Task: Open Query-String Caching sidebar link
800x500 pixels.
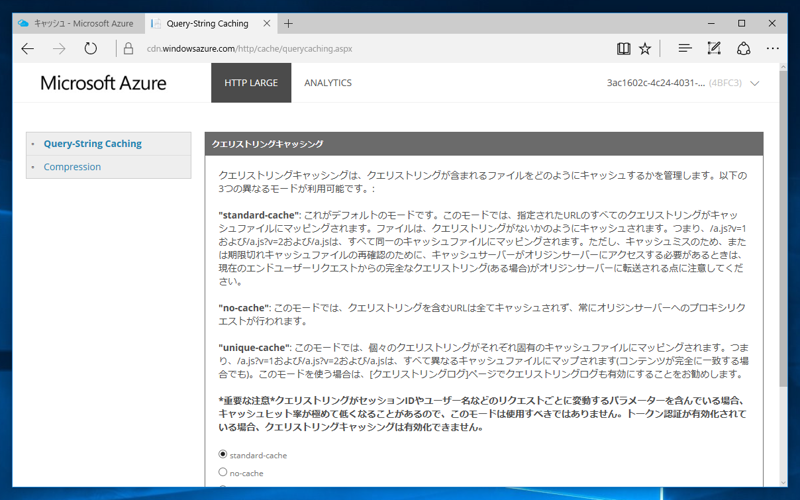Action: [x=92, y=144]
